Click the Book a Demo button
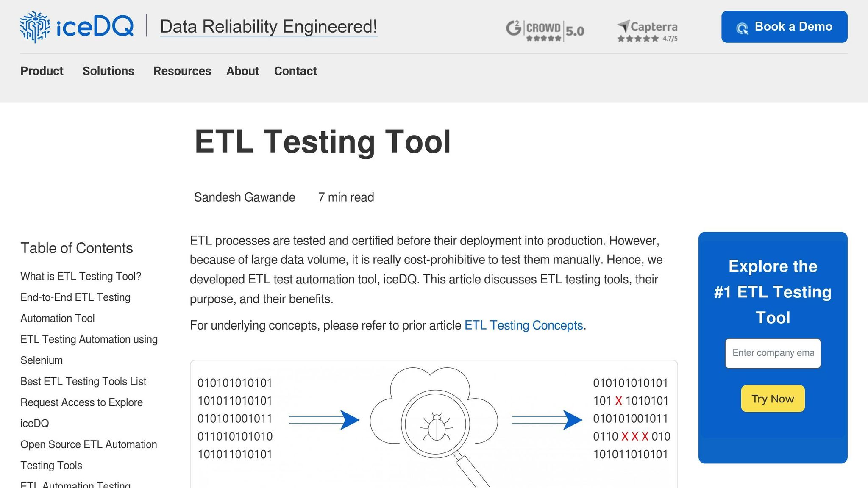Image resolution: width=868 pixels, height=488 pixels. point(784,27)
